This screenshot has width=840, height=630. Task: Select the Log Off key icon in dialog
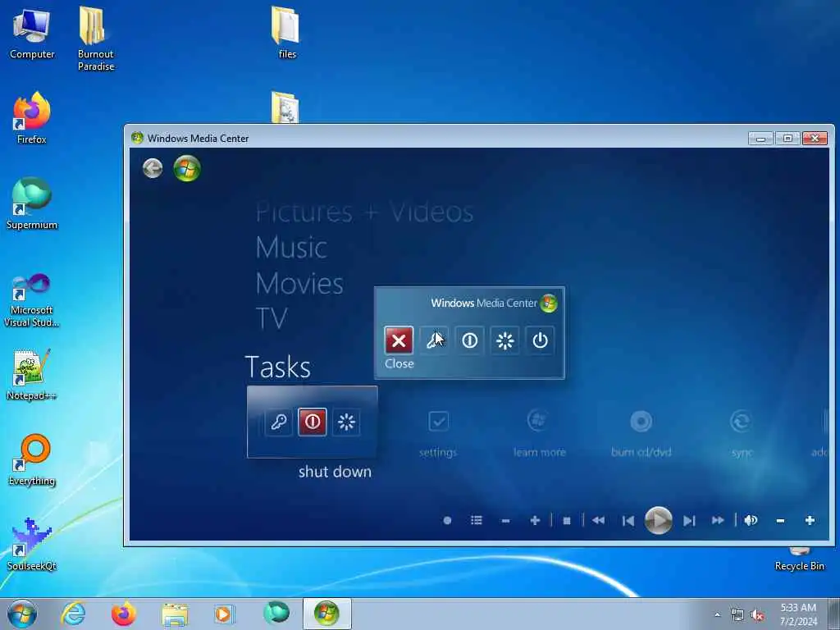pos(434,340)
